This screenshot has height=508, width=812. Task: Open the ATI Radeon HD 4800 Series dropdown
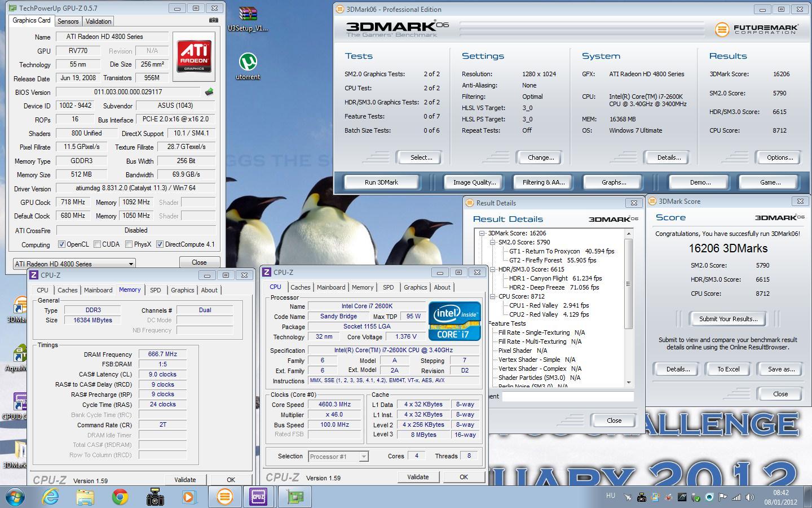pyautogui.click(x=74, y=264)
